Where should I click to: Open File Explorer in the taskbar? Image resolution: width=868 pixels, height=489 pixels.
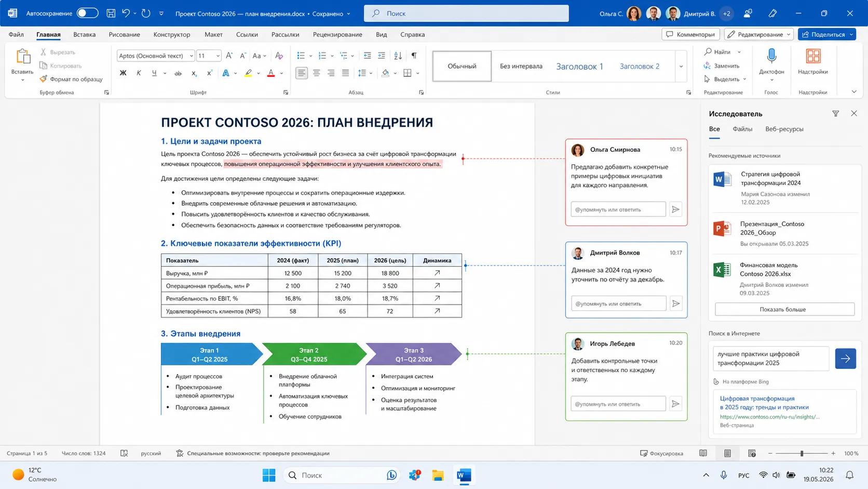pyautogui.click(x=438, y=475)
